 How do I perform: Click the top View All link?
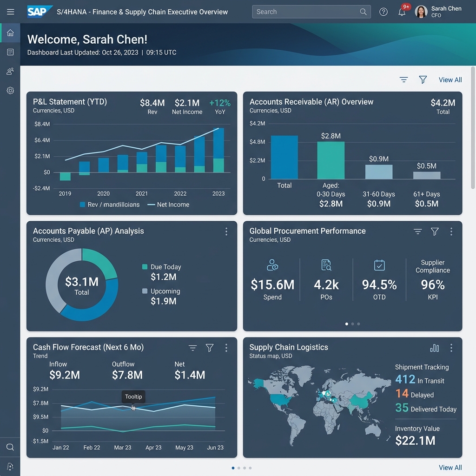[450, 80]
